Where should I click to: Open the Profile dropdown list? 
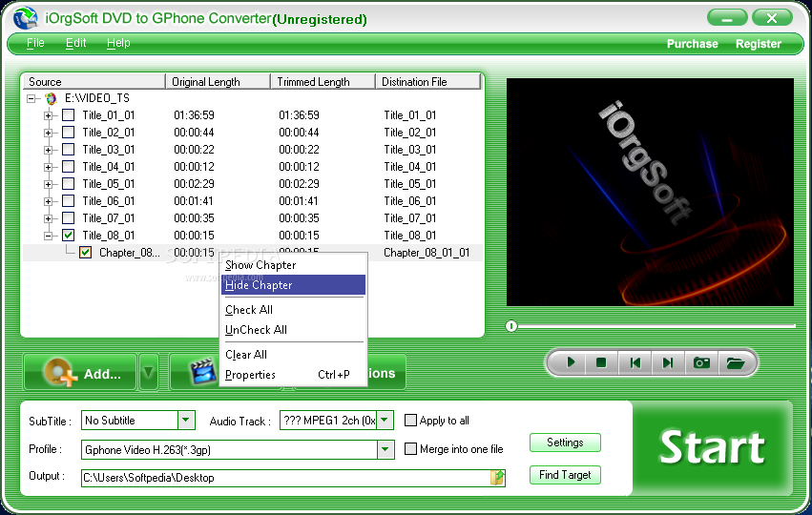coord(385,449)
